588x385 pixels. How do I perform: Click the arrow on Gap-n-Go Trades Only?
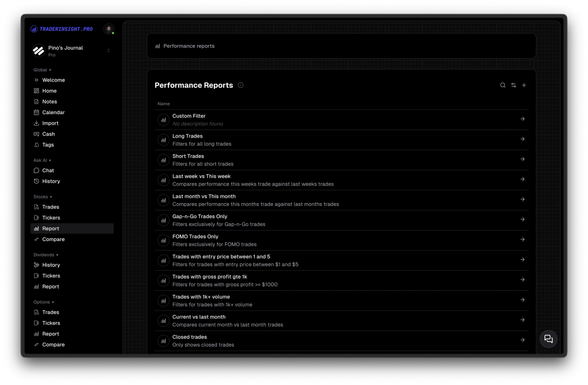pos(523,219)
